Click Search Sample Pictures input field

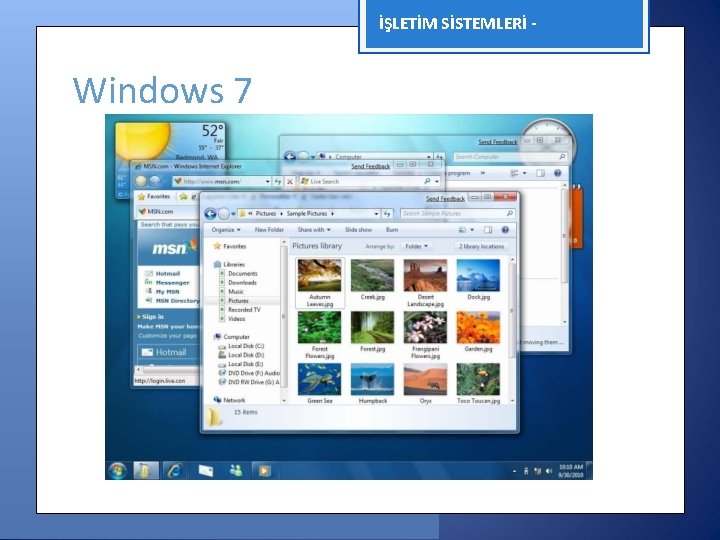point(457,214)
